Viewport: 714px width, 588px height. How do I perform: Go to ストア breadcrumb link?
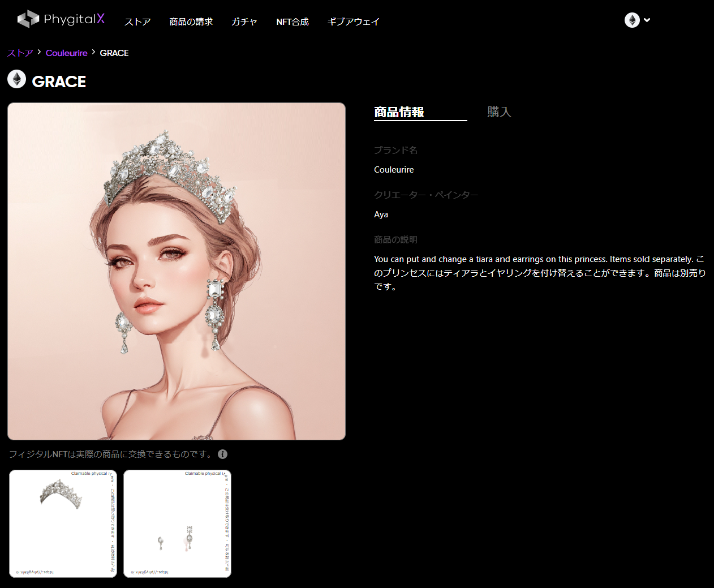(x=20, y=53)
